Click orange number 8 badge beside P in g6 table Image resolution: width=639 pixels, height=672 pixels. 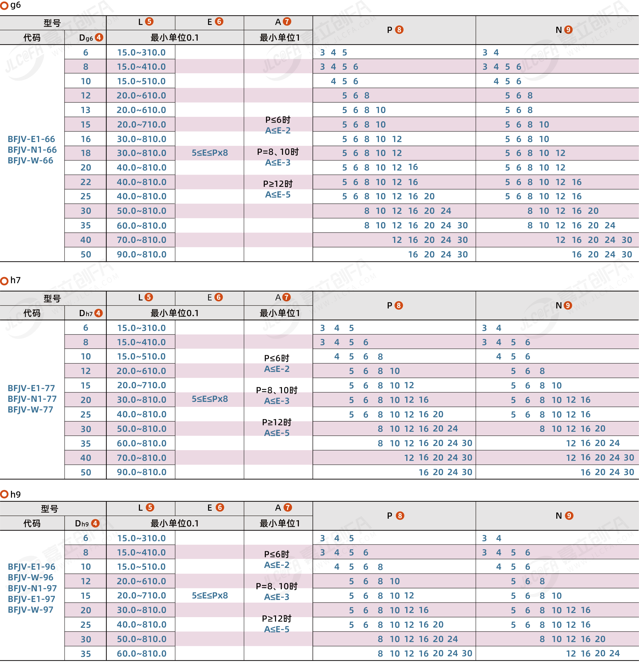tap(399, 30)
